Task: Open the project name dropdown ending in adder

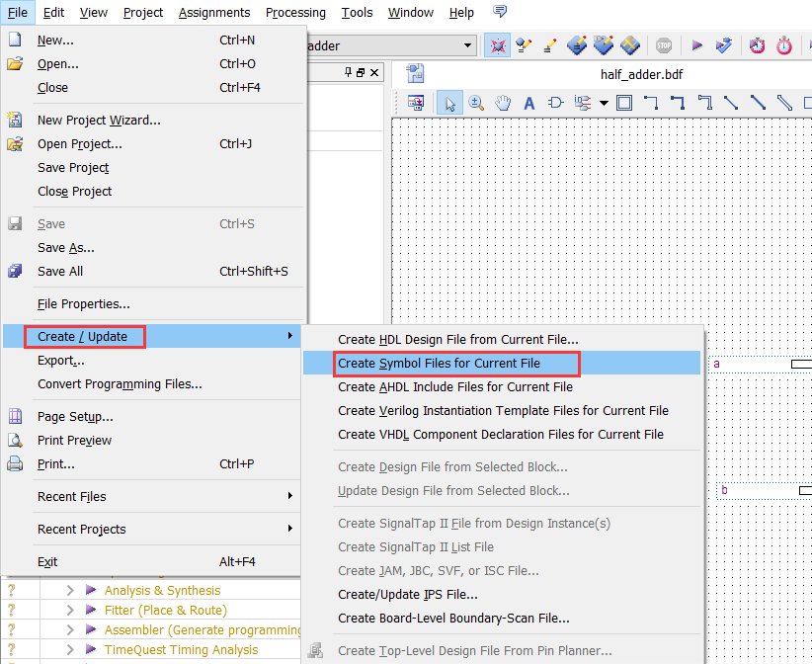Action: click(467, 45)
